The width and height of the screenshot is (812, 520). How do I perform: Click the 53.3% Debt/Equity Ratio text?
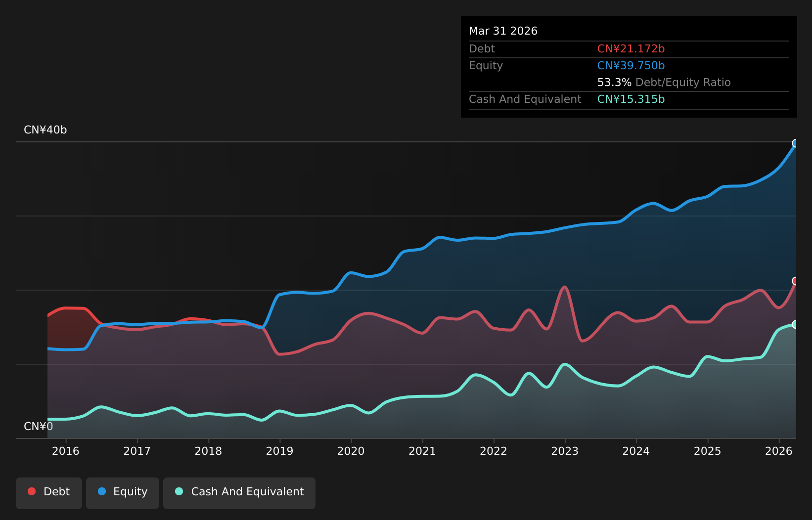[x=664, y=83]
